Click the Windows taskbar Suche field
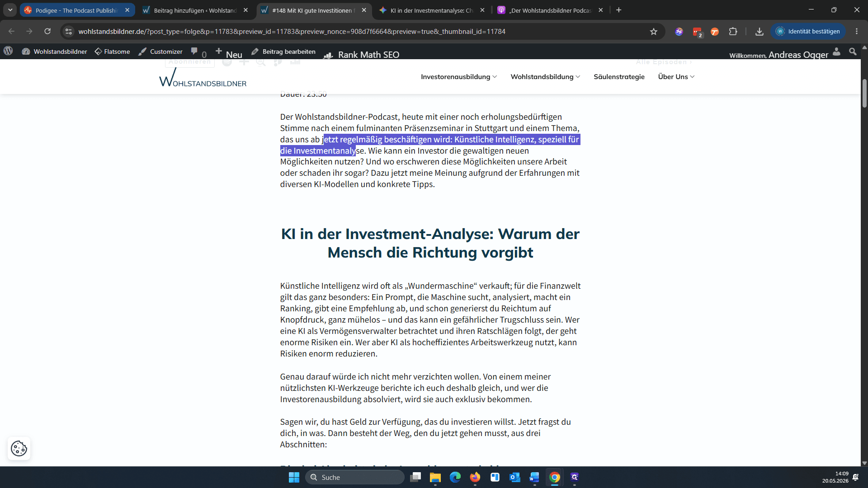This screenshot has width=868, height=488. 355,477
